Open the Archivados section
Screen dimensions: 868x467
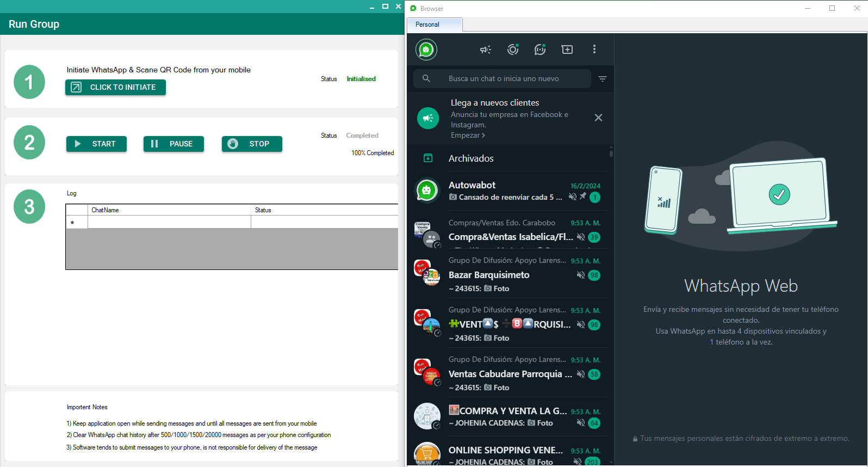coord(471,158)
